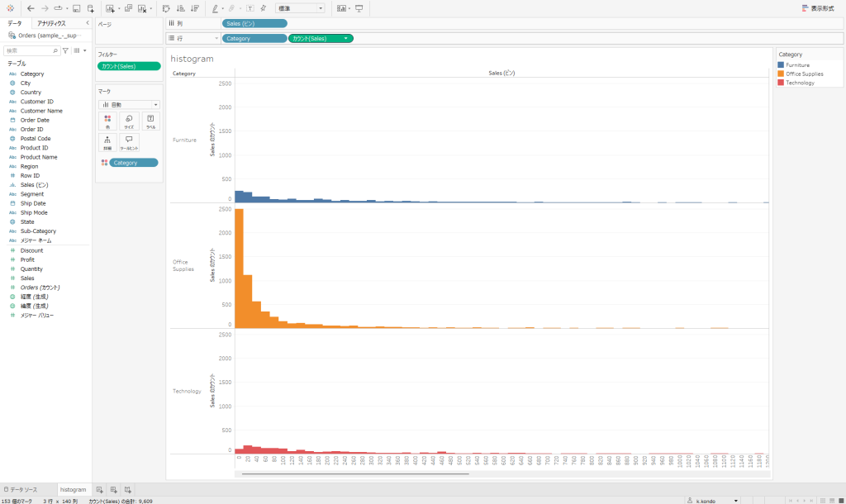Click the Swap rows and columns icon
Viewport: 846px width, 504px height.
(166, 8)
